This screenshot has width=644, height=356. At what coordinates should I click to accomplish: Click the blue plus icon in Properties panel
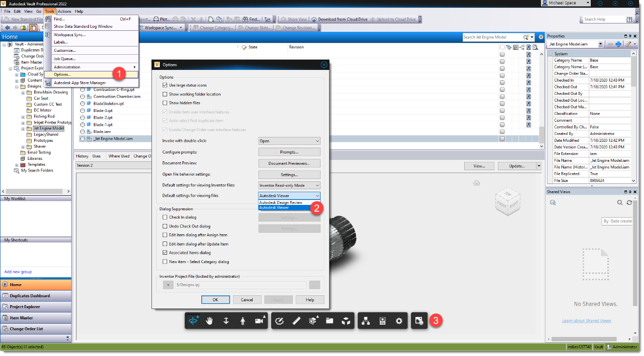(618, 44)
